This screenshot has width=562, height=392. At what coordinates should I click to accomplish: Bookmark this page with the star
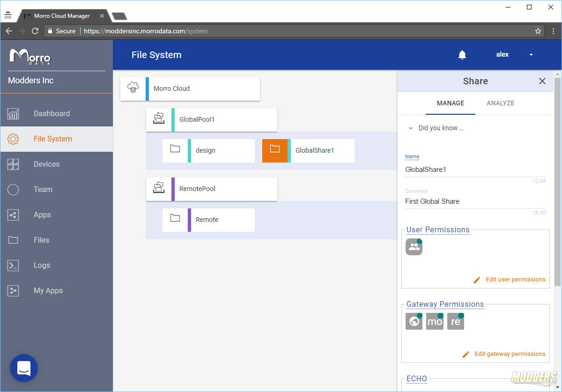tap(538, 31)
